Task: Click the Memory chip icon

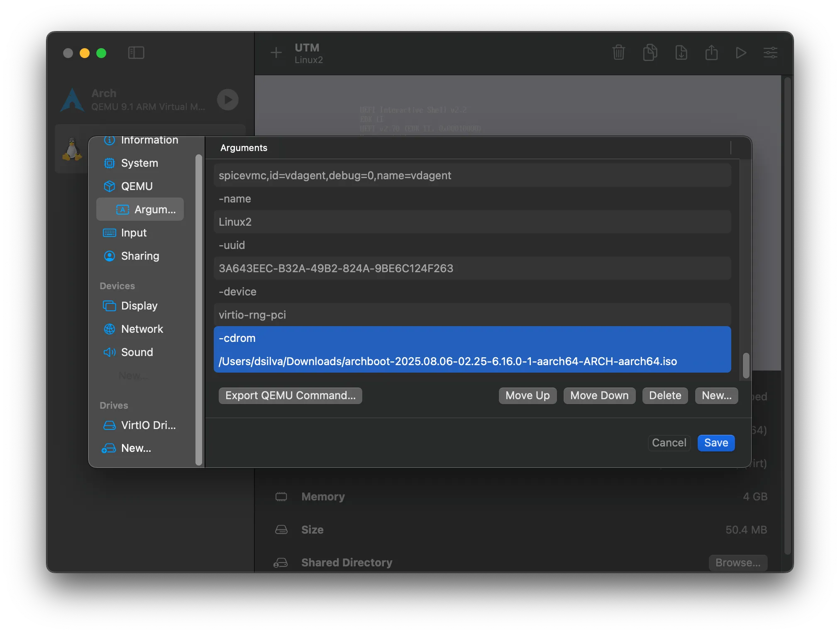Action: click(281, 497)
